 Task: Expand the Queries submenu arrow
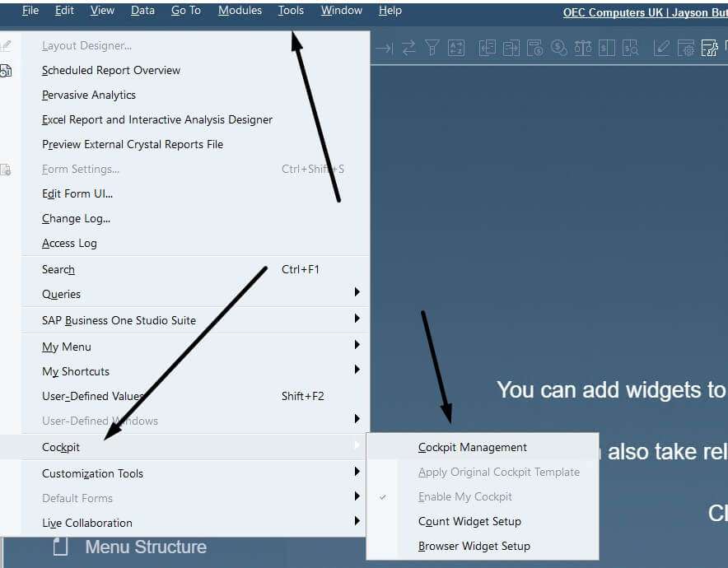click(x=357, y=292)
